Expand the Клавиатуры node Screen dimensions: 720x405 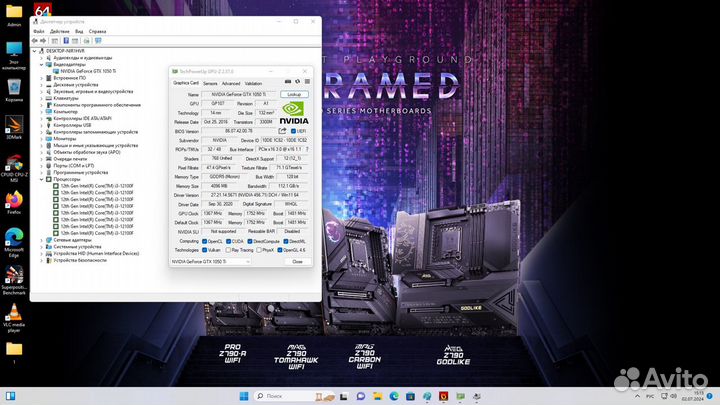(41, 98)
